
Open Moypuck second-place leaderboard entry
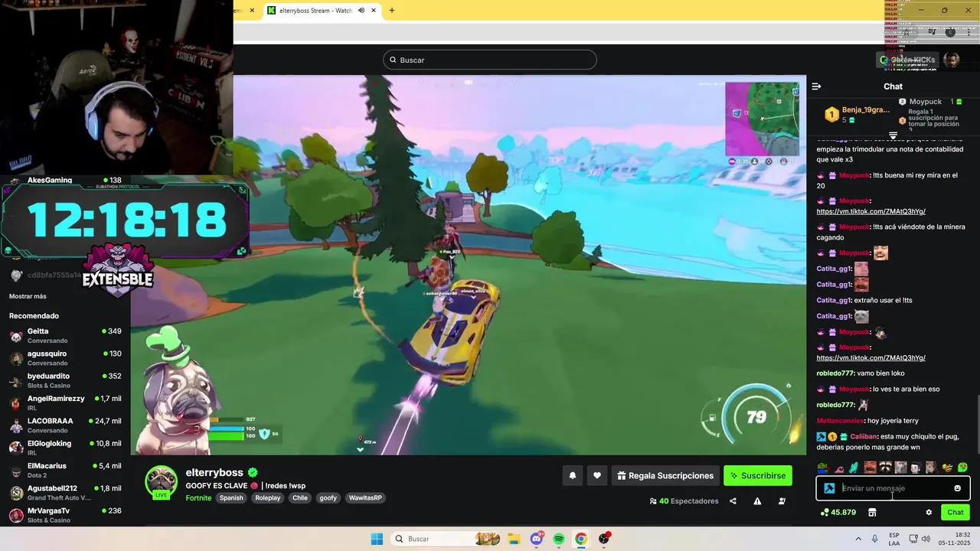click(x=929, y=102)
